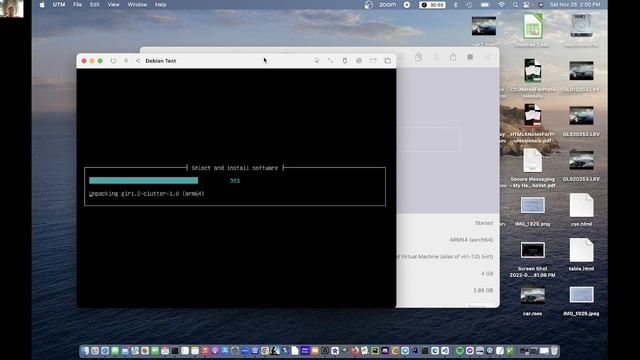The height and width of the screenshot is (360, 640).
Task: Open the UTM application menu
Action: (59, 5)
